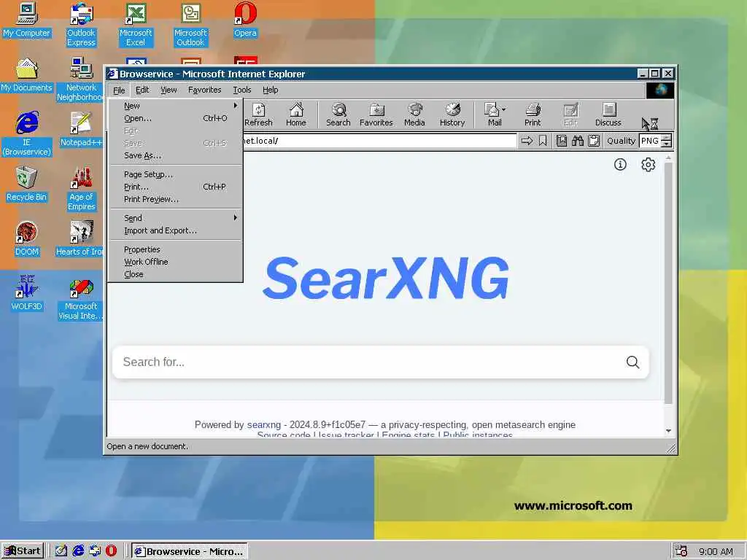This screenshot has height=560, width=747.
Task: Select Age of Empires desktop icon
Action: (81, 189)
